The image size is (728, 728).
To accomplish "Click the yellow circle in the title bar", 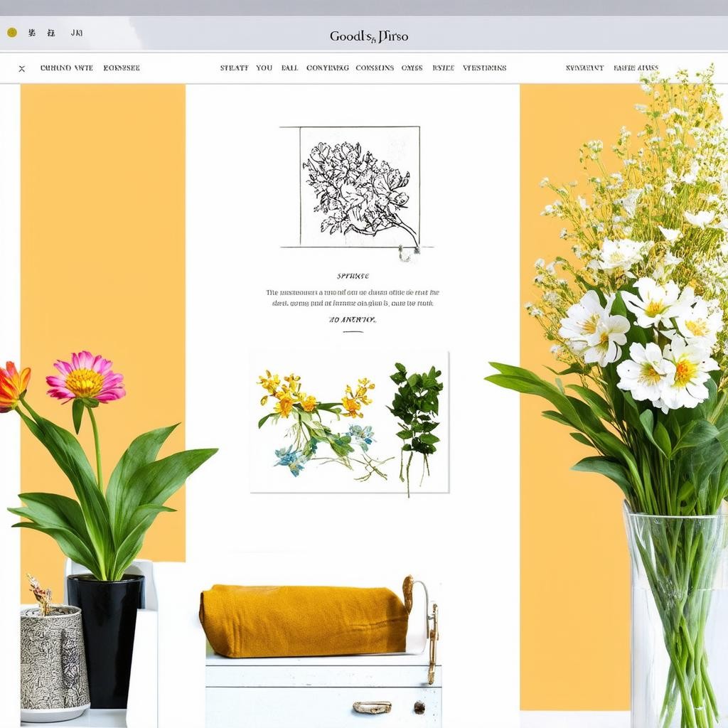I will pyautogui.click(x=11, y=33).
